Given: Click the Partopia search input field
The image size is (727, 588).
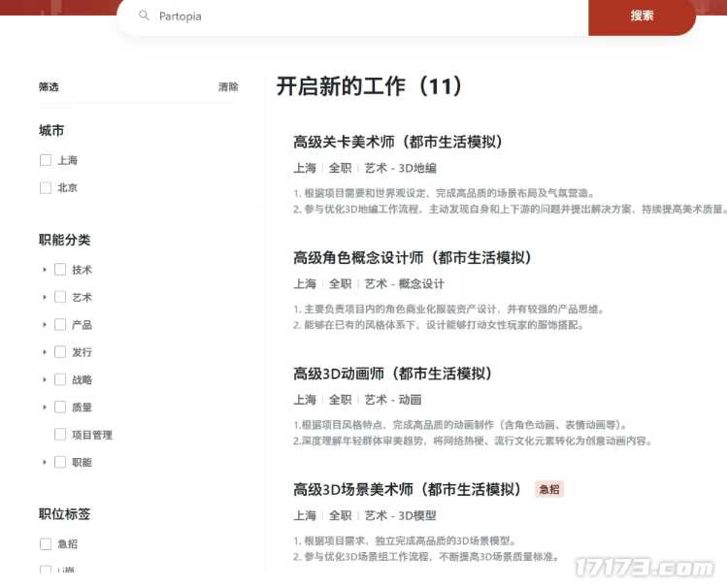Looking at the screenshot, I should pyautogui.click(x=369, y=16).
